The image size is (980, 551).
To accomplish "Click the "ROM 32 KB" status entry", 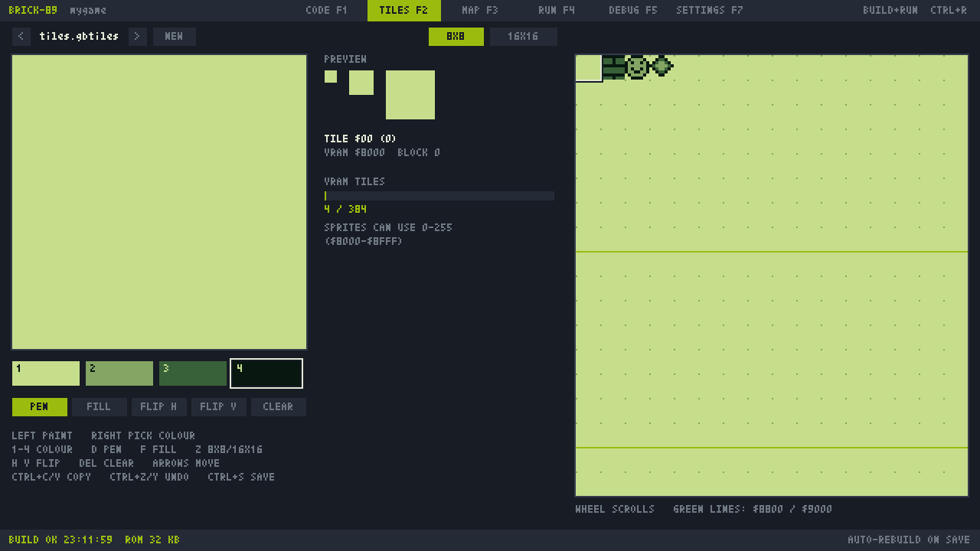I will [x=152, y=540].
